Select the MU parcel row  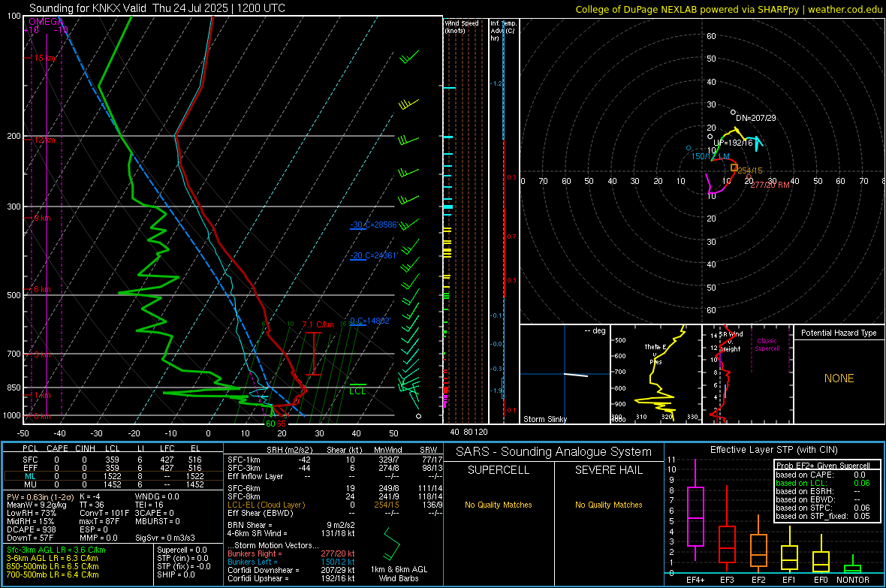point(112,484)
